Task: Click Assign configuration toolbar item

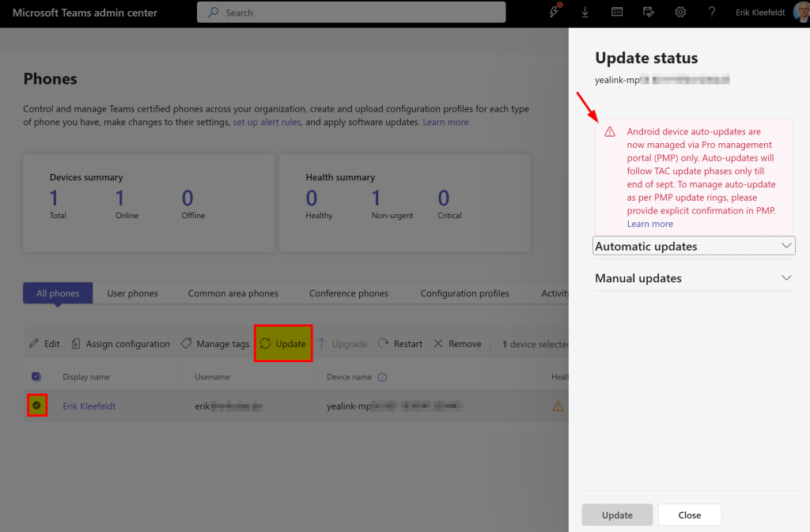Action: [x=120, y=344]
